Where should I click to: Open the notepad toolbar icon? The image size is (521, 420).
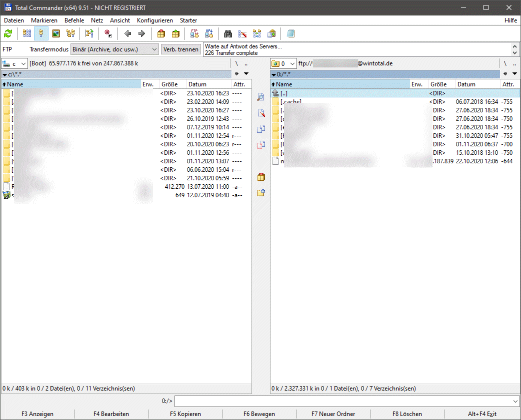pyautogui.click(x=290, y=33)
